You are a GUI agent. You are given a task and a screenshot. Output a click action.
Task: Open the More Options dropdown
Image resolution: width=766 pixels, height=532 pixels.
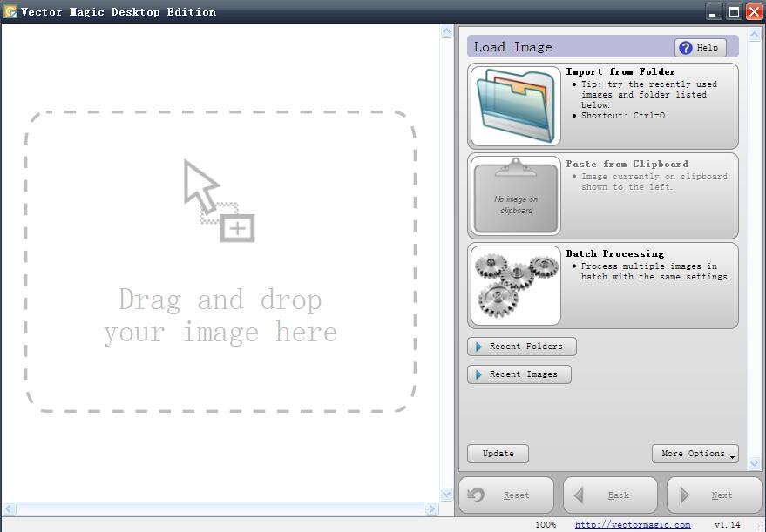(x=695, y=454)
